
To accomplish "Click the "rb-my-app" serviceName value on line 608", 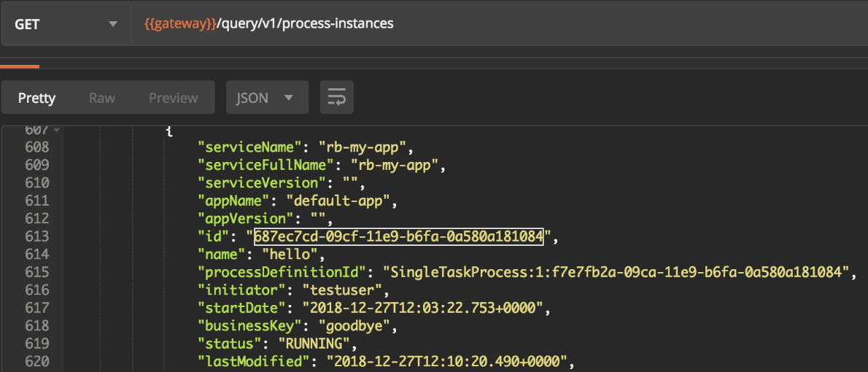I will click(x=362, y=147).
